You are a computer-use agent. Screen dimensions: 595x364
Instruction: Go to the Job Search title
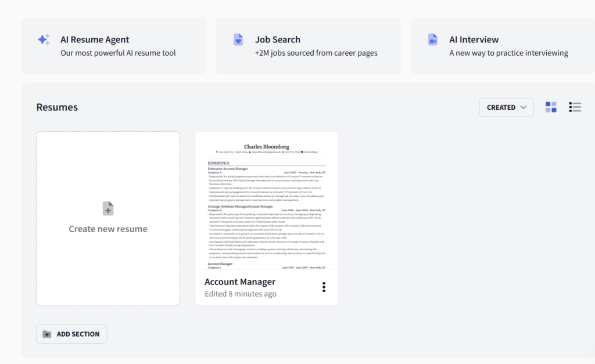pos(278,39)
